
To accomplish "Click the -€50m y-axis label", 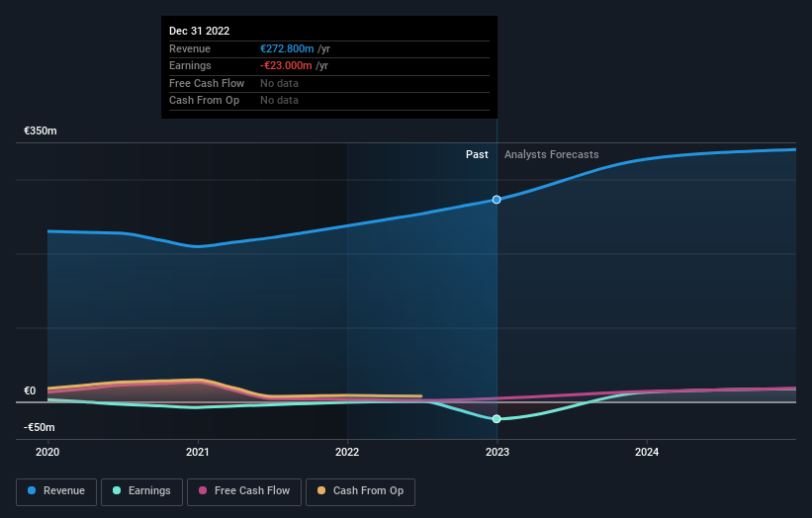I will (x=40, y=427).
